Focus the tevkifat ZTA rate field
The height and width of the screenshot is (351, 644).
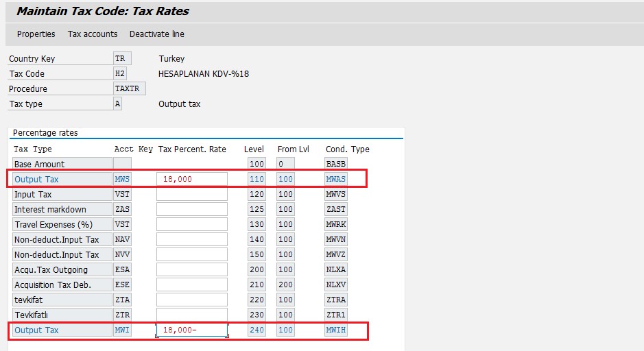pyautogui.click(x=192, y=300)
